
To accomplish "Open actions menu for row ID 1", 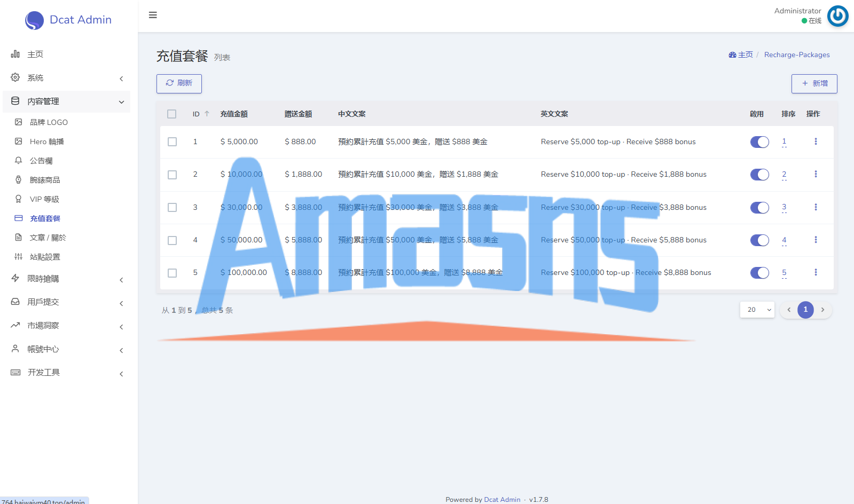I will click(816, 141).
